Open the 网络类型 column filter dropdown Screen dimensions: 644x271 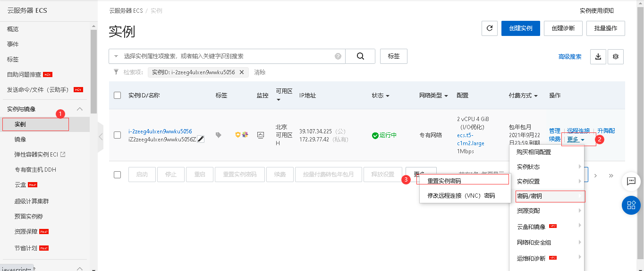[x=446, y=96]
